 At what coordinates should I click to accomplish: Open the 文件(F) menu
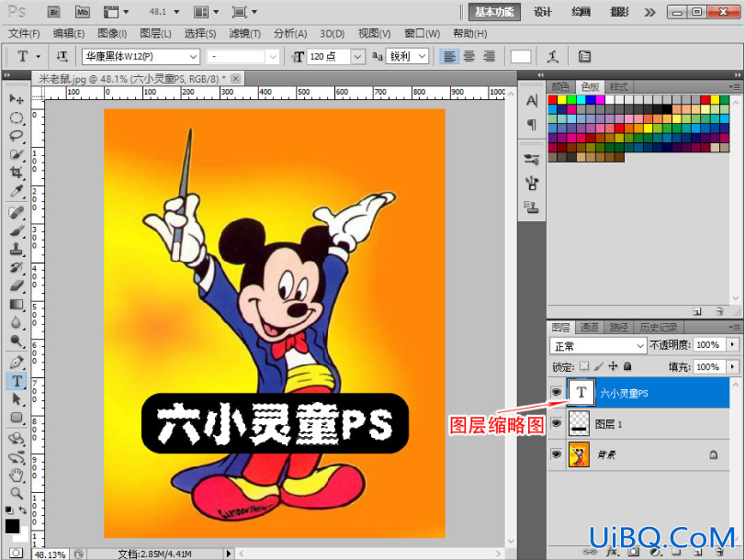point(24,34)
